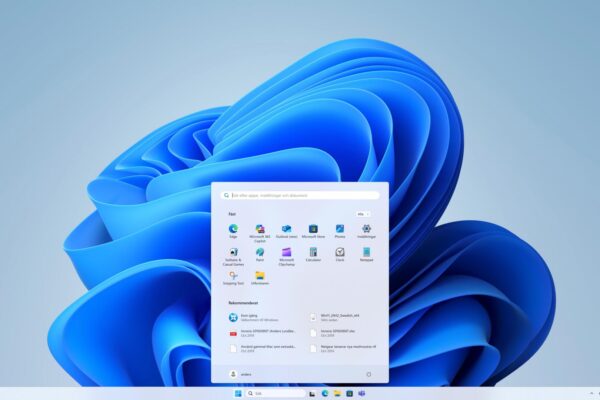Open Teams from the taskbar
The image size is (600, 400).
[362, 393]
